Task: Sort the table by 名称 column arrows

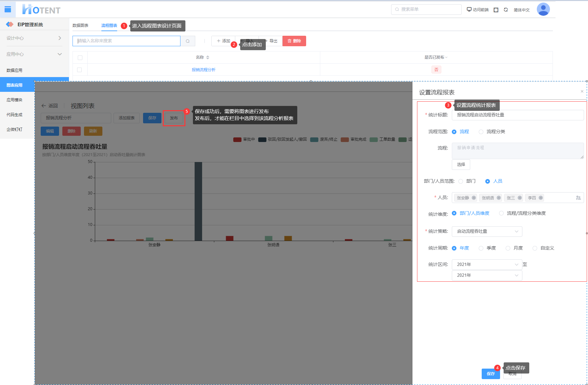Action: (208, 57)
